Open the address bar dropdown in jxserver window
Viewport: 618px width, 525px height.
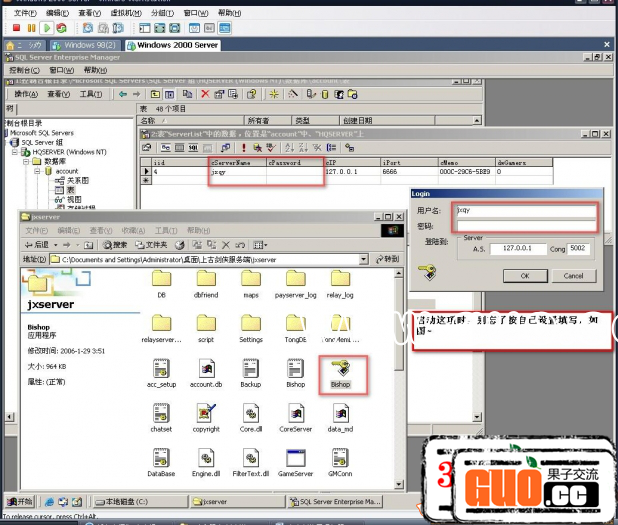[363, 259]
